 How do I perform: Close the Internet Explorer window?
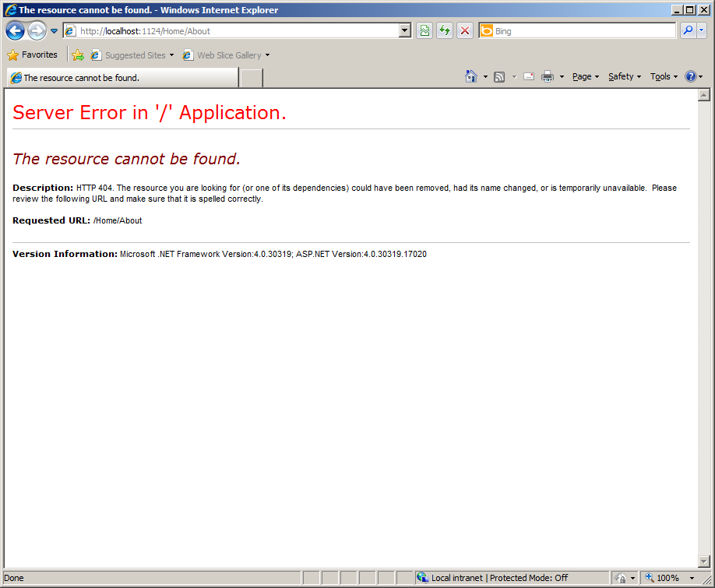tap(703, 9)
